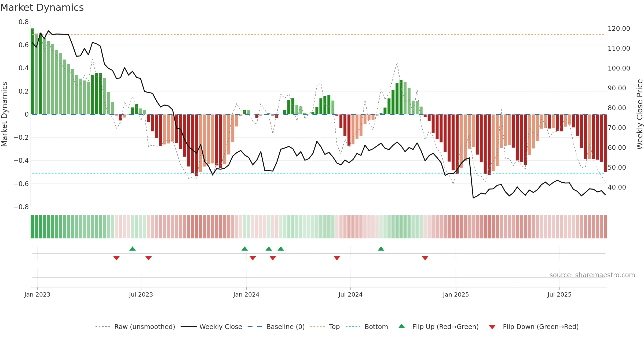Viewport: 644px width, 362px height.
Task: Select the red flip-down marker just after Jan 2024
Action: click(253, 258)
